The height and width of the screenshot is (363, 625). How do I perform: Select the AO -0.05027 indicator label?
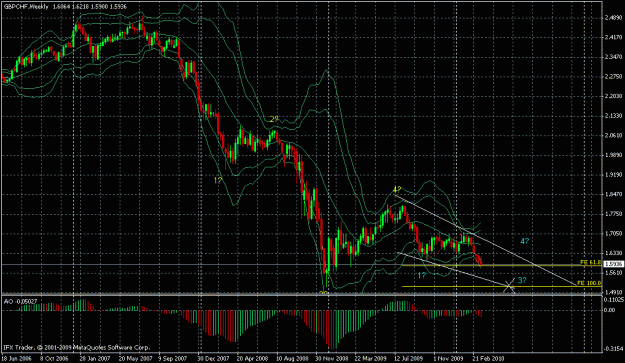tap(21, 301)
